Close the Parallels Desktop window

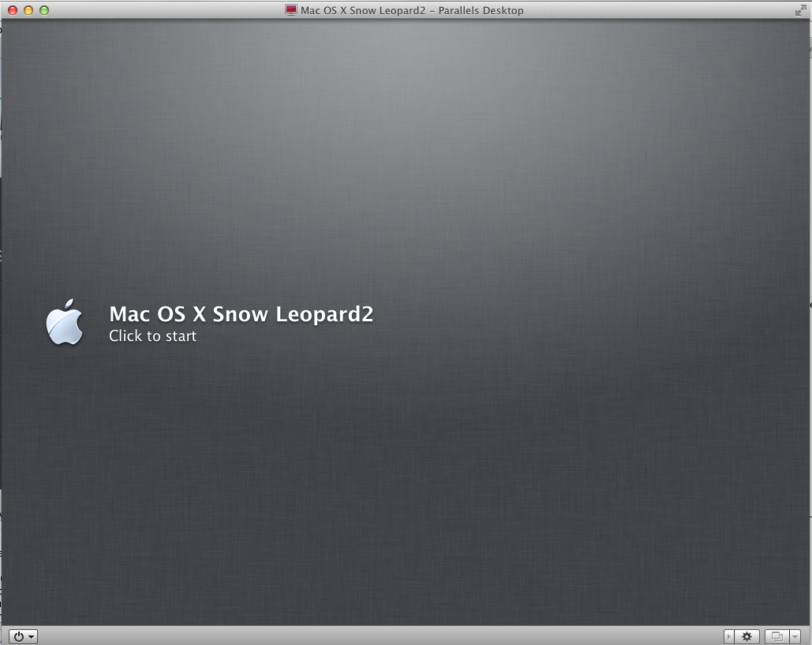pos(13,10)
